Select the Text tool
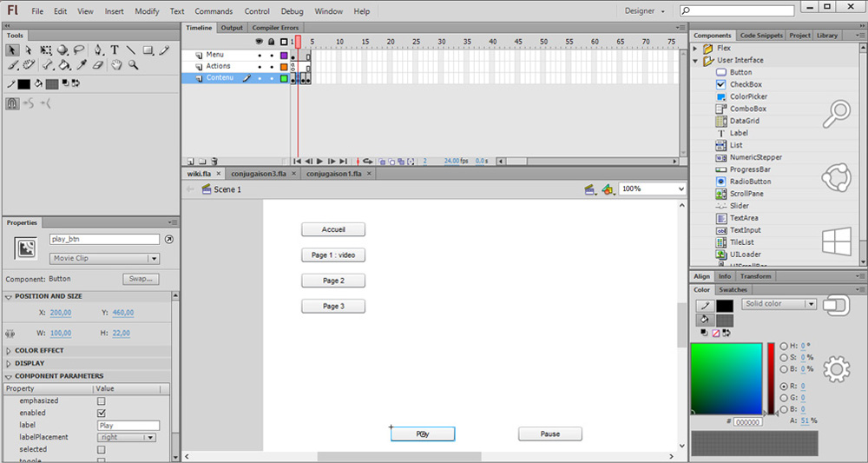 point(115,50)
